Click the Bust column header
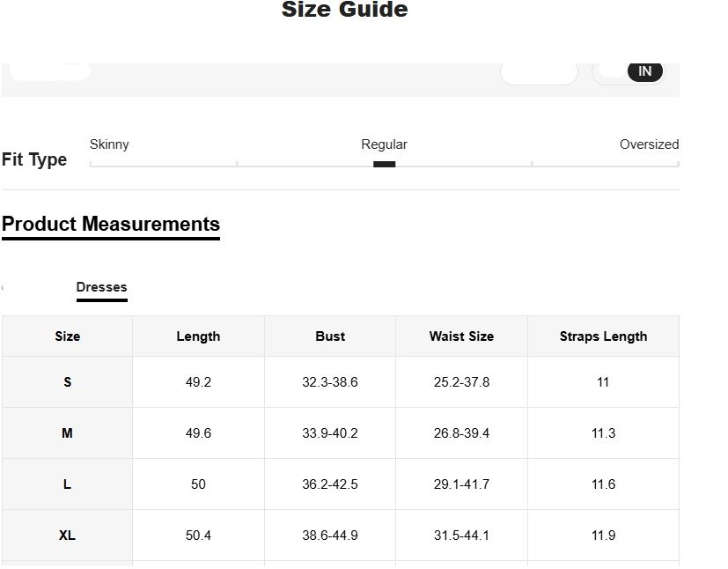This screenshot has width=728, height=569. coord(330,336)
